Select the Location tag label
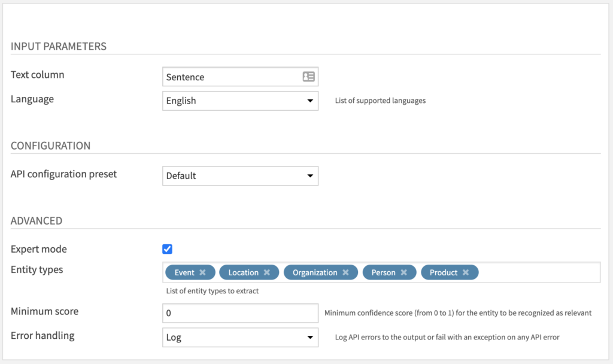 pyautogui.click(x=243, y=272)
